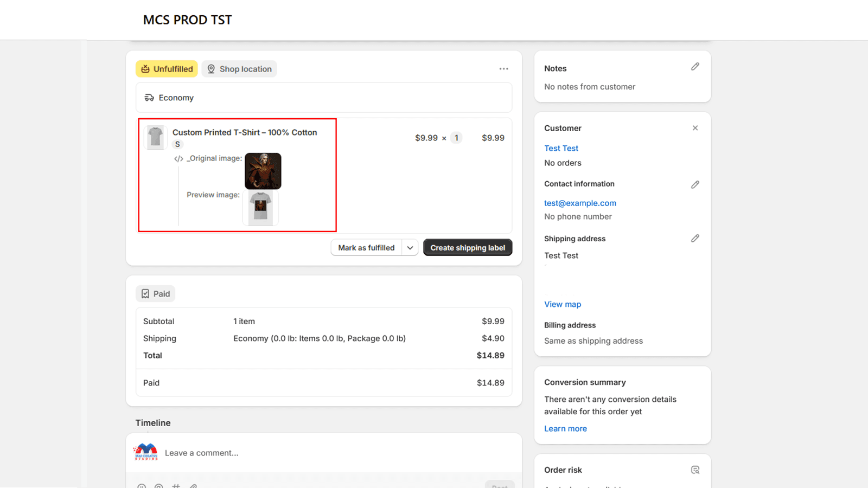Attach a file with the paperclip icon
Screen dimensions: 868x488
193,486
